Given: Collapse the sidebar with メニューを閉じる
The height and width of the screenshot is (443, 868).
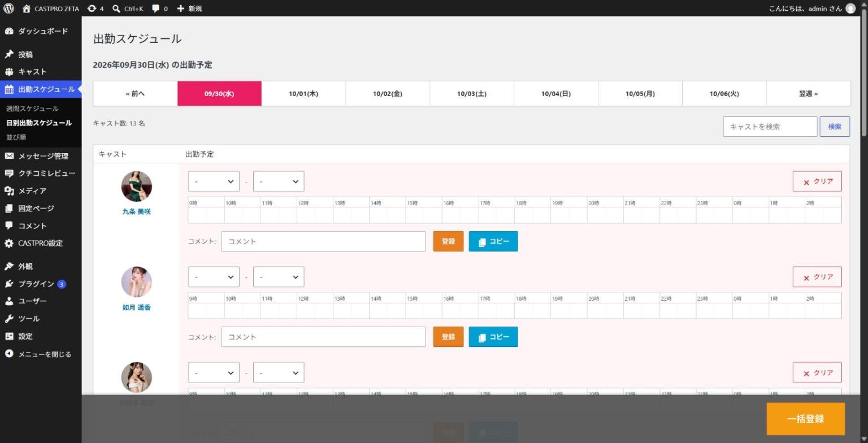Looking at the screenshot, I should pos(41,354).
